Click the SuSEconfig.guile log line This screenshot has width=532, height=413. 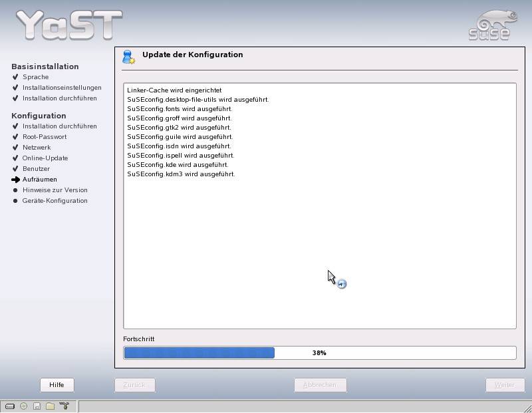[x=180, y=137]
